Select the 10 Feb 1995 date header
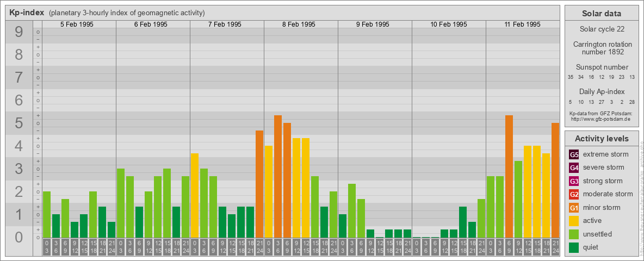 click(x=449, y=24)
